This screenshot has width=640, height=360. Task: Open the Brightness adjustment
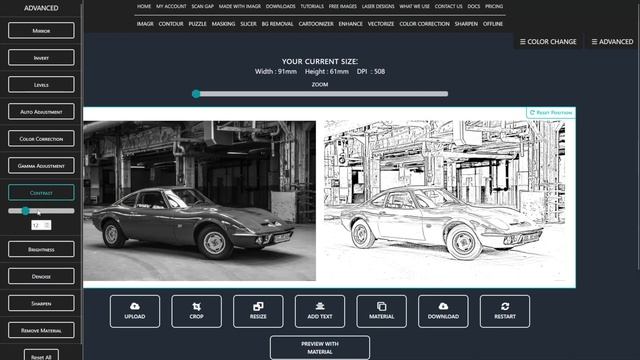[x=41, y=249]
